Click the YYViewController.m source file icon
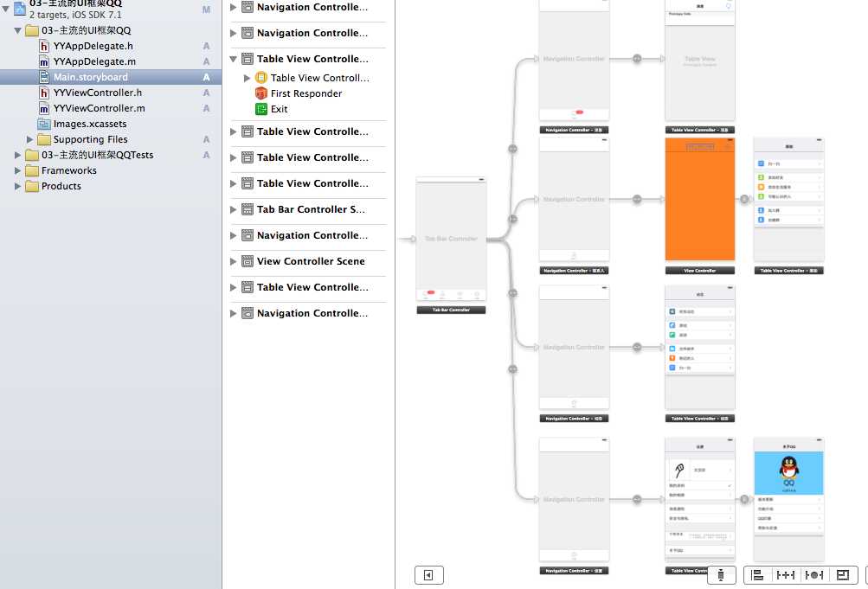This screenshot has height=589, width=868. point(44,108)
